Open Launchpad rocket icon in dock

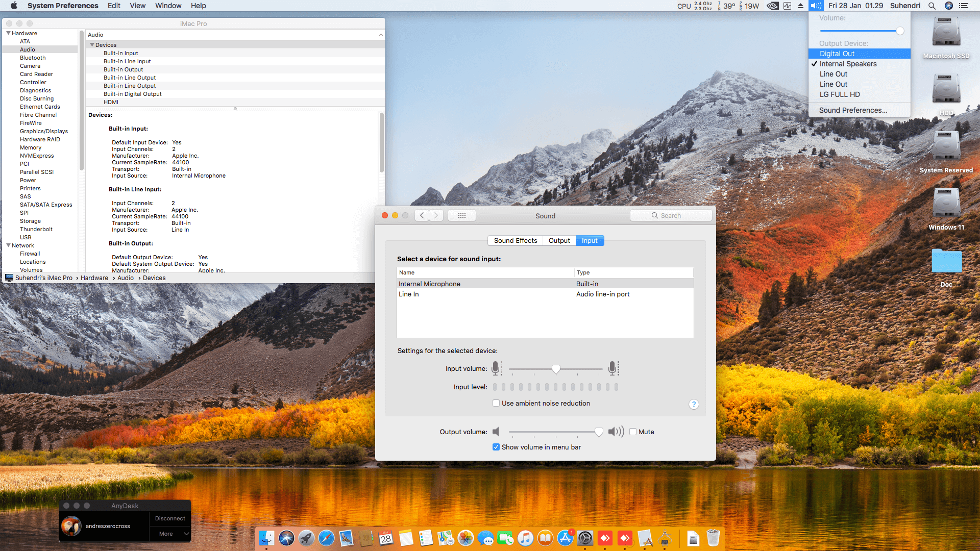(306, 538)
